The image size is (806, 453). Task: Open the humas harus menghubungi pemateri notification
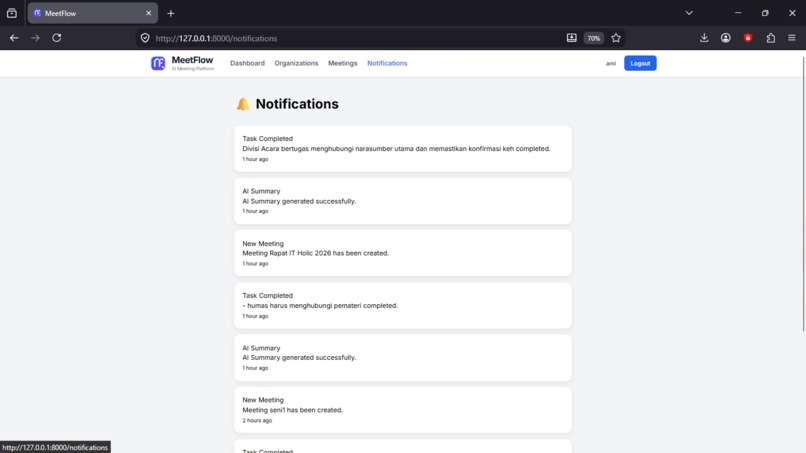click(402, 305)
